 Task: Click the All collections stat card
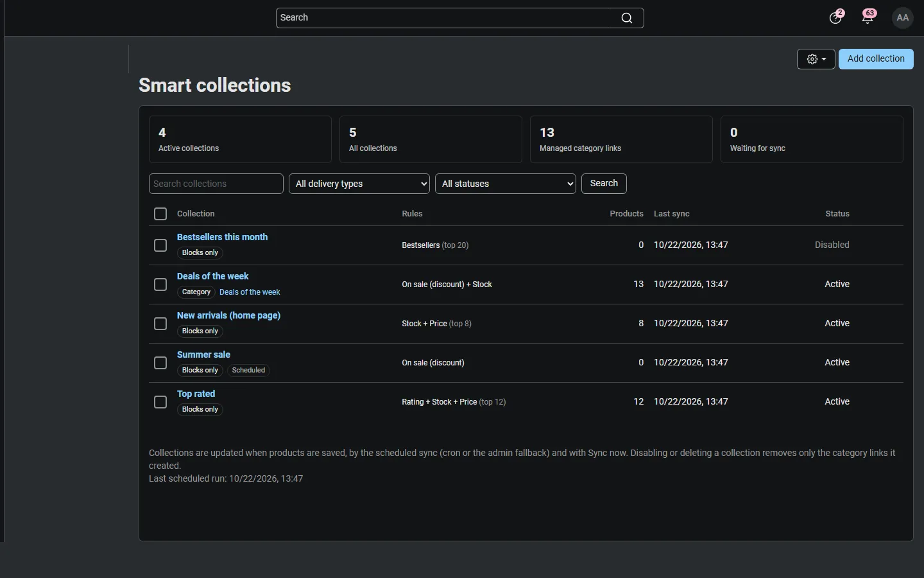pyautogui.click(x=431, y=139)
